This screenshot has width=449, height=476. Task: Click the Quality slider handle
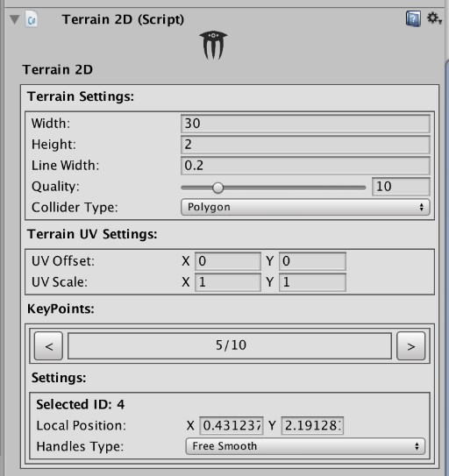point(217,188)
